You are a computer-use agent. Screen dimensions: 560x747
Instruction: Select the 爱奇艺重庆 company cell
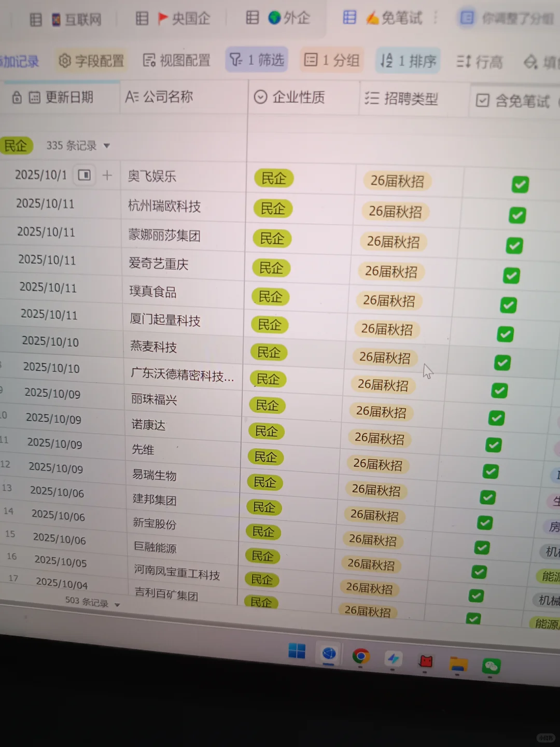tap(184, 264)
